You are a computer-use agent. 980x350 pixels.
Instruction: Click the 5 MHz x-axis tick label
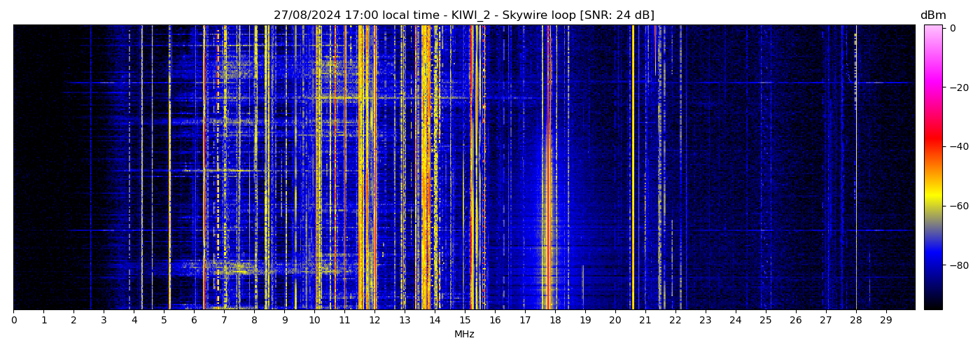tap(164, 321)
